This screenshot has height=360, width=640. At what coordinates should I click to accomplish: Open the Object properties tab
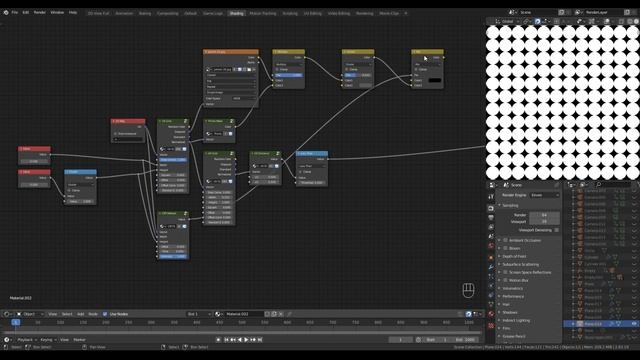point(491,257)
